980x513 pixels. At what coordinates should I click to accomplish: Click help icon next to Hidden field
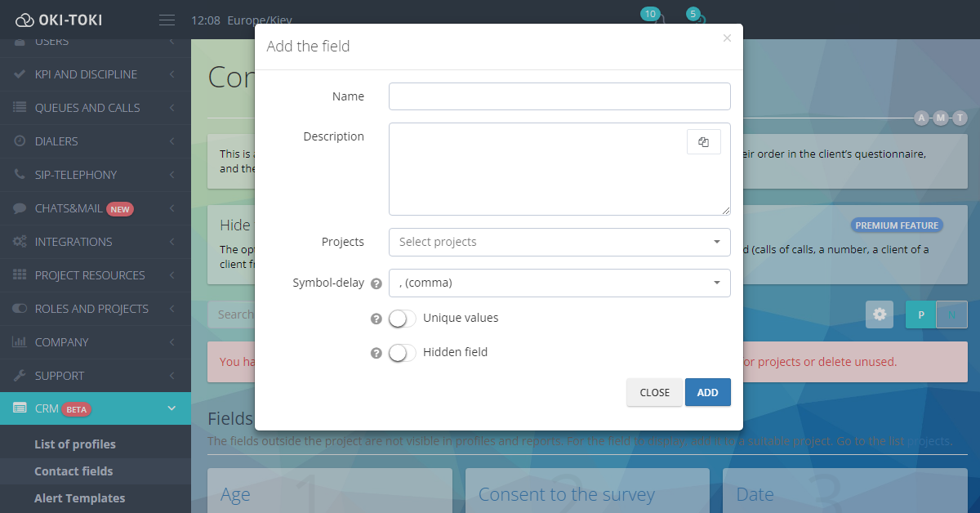coord(376,353)
